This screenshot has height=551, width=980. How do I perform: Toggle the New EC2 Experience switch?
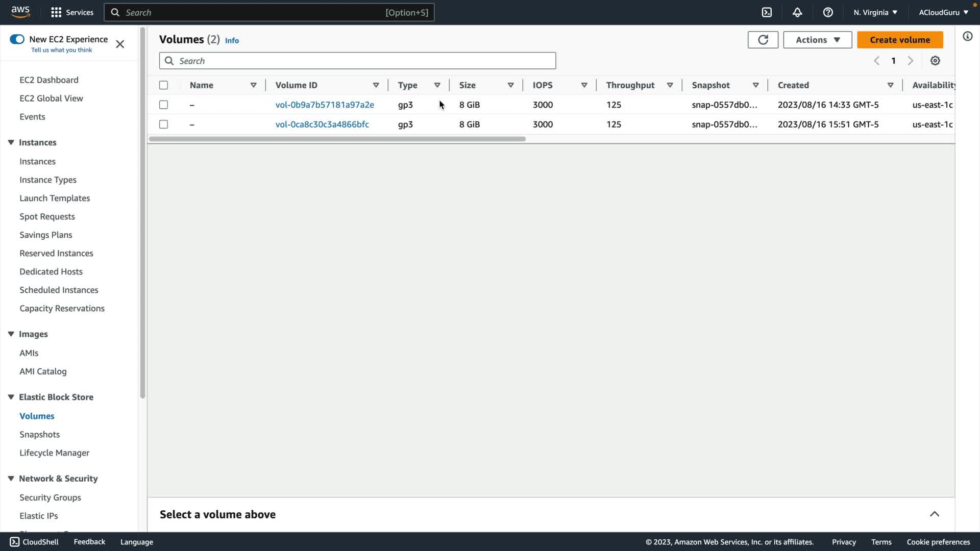click(17, 39)
